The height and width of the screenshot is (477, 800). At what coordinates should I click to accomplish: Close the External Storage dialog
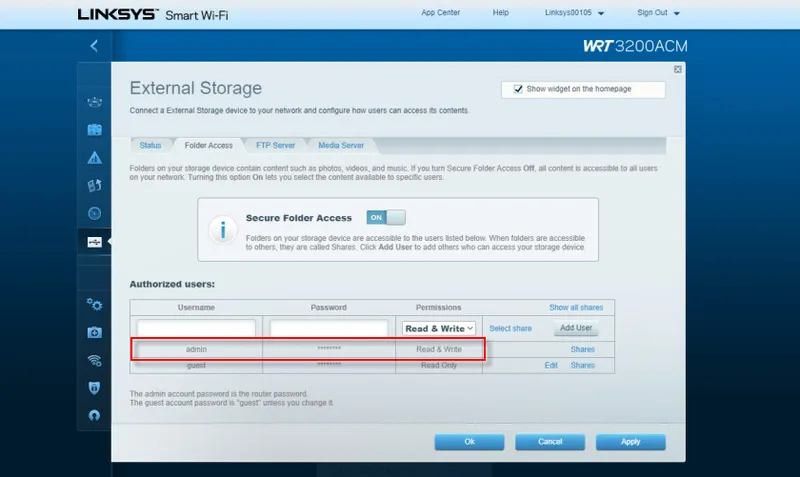pyautogui.click(x=678, y=69)
